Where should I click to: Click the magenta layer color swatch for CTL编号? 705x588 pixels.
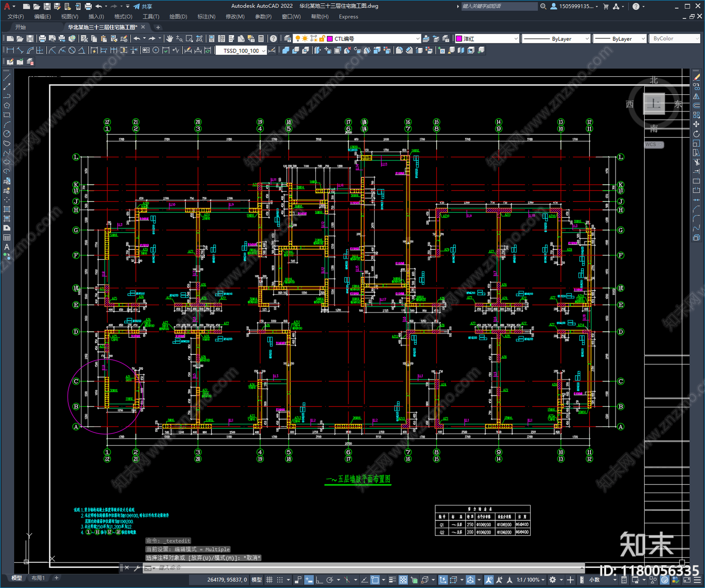(330, 39)
